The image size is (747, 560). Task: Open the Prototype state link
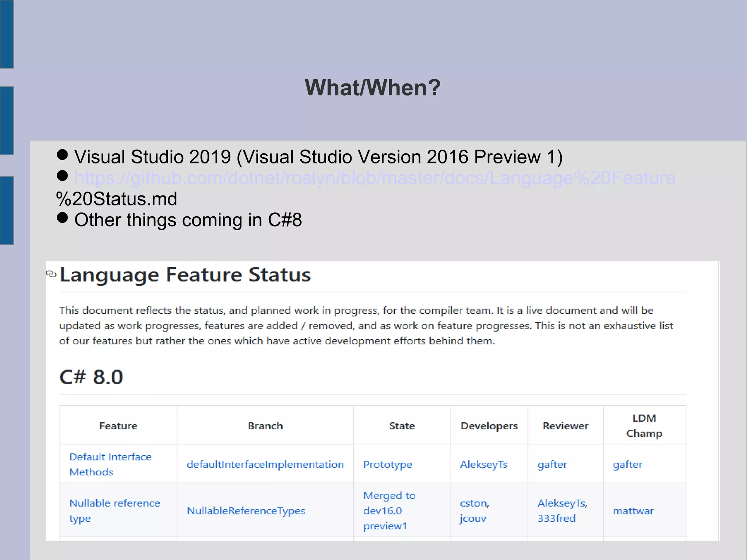pyautogui.click(x=387, y=464)
